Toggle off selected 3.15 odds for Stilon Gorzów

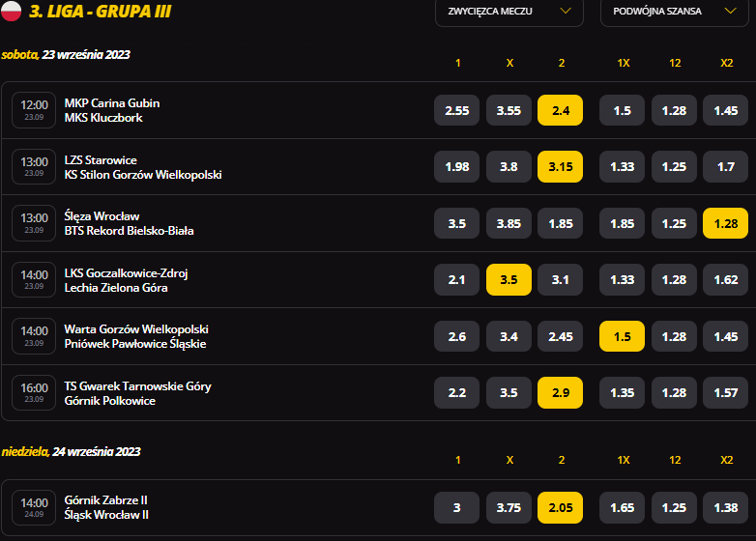click(x=561, y=167)
